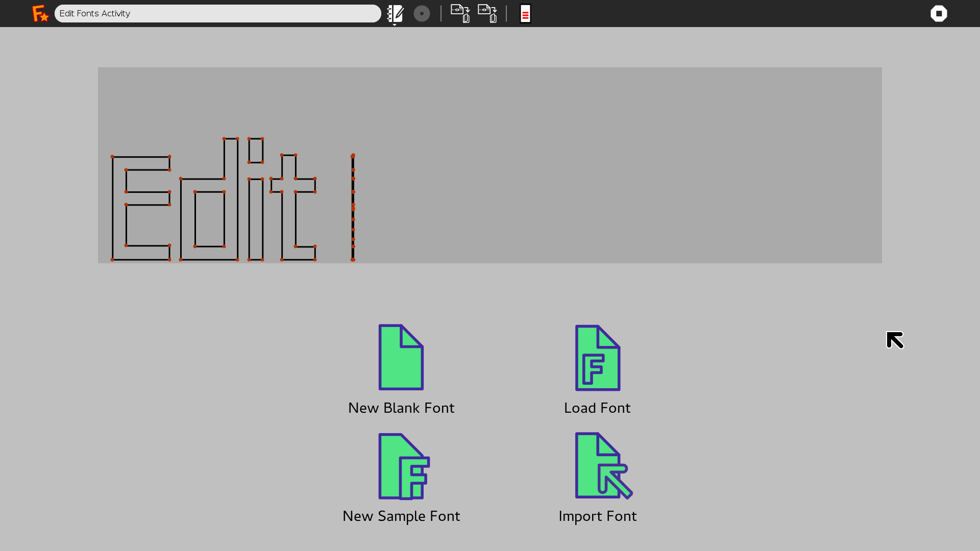Viewport: 980px width, 551px height.
Task: Select the Load Font label
Action: [597, 408]
